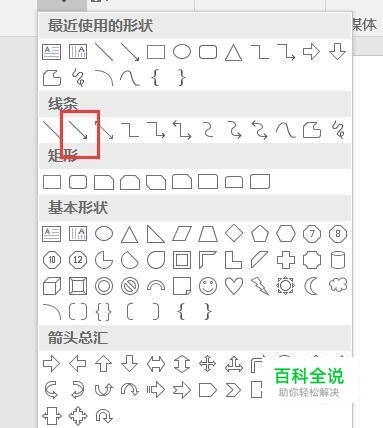Pick the round diagonal corner rectangle in 矩形
The width and height of the screenshot is (383, 428).
point(260,182)
